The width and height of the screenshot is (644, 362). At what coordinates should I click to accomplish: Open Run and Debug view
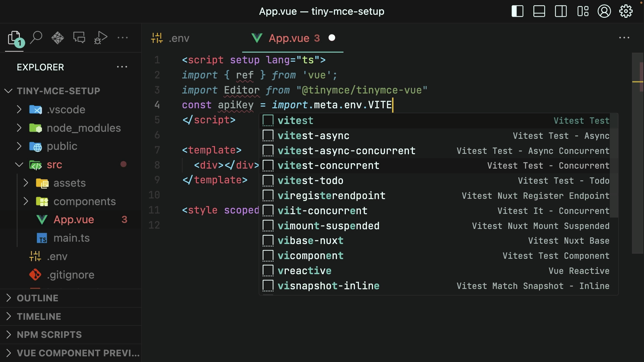coord(101,38)
